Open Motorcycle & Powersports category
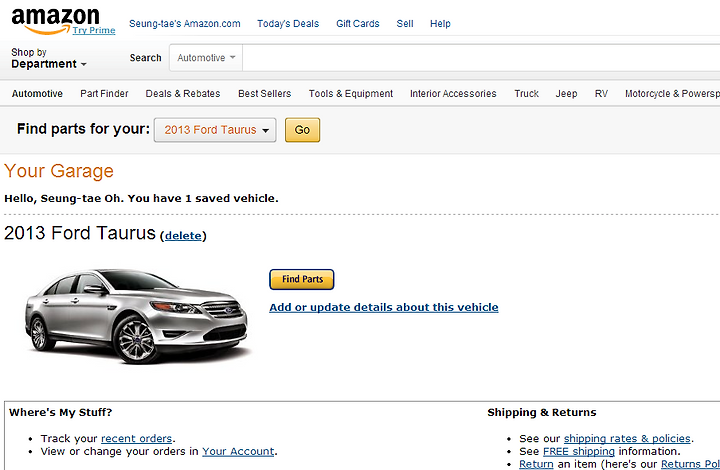The image size is (720, 470). pos(672,94)
